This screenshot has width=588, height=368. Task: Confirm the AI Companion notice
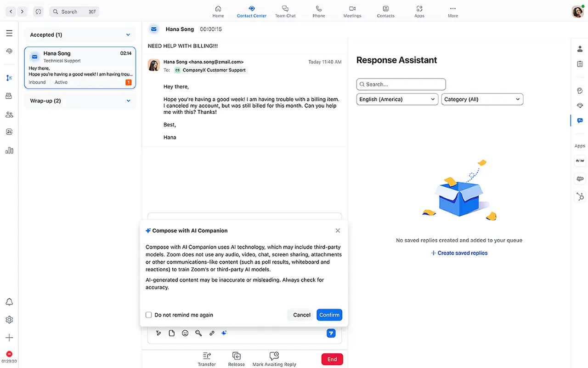329,315
